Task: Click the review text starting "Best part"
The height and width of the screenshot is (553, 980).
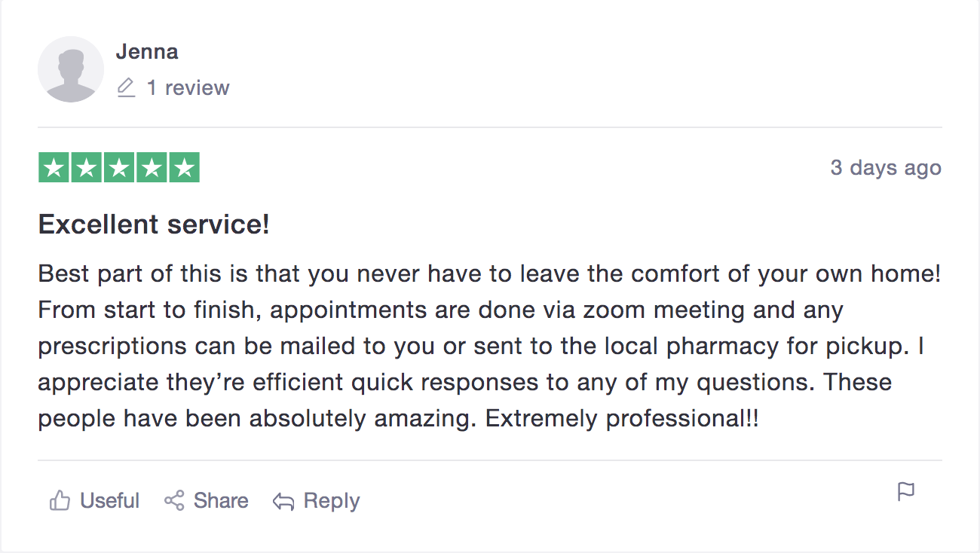Action: 489,346
